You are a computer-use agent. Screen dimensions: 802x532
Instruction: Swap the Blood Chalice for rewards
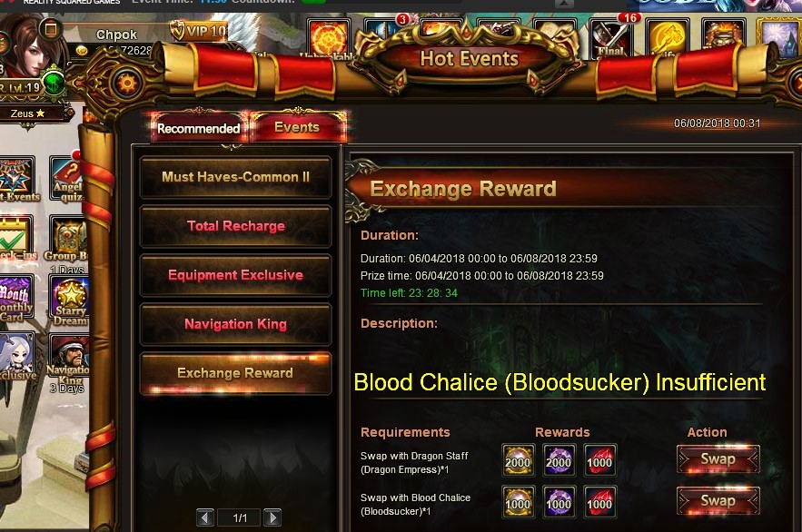click(x=718, y=501)
